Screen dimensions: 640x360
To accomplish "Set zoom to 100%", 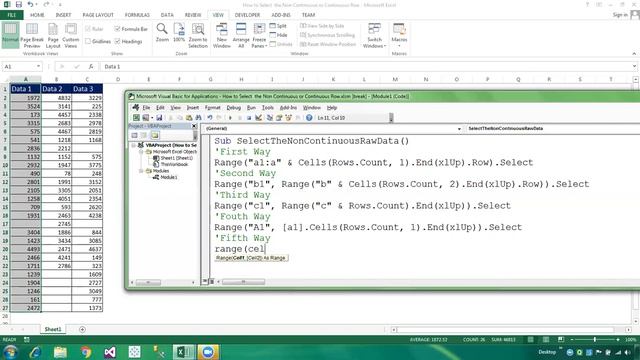I will point(179,33).
